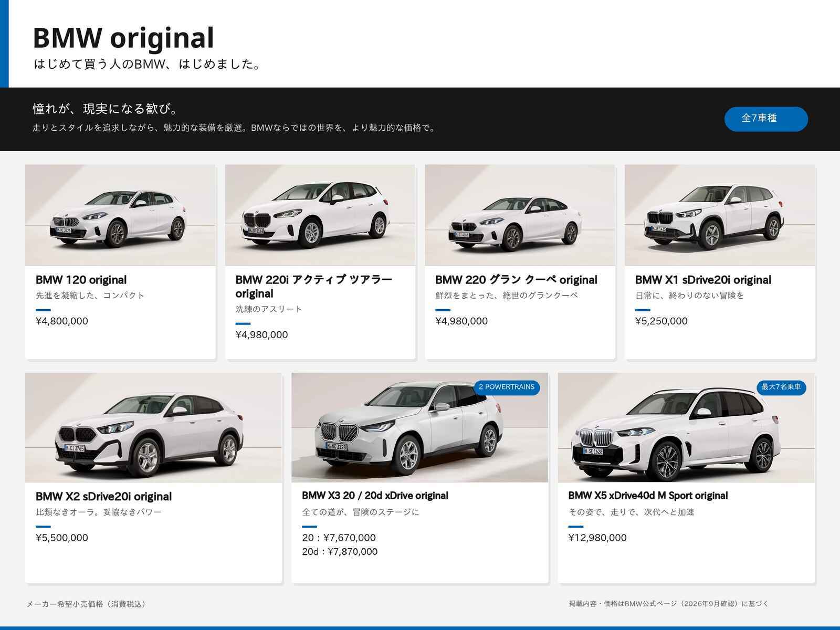Viewport: 840px width, 630px height.
Task: Click the banner description starting 走りとスタイルを追求
Action: 235,128
